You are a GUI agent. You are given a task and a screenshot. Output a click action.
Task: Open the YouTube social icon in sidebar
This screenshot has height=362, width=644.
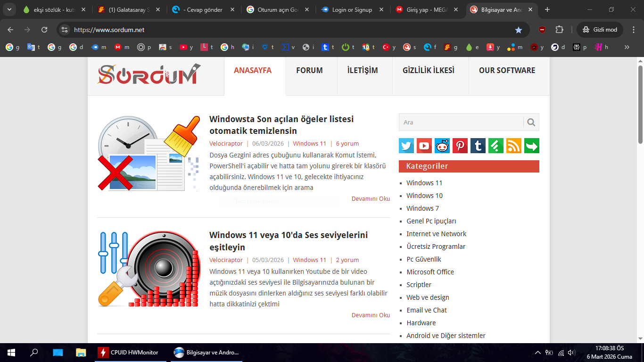(424, 146)
